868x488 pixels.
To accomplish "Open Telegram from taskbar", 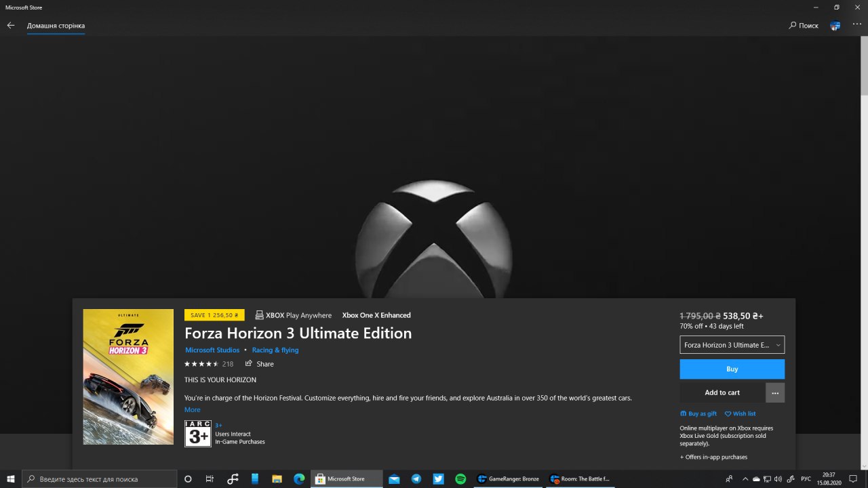I will (416, 479).
